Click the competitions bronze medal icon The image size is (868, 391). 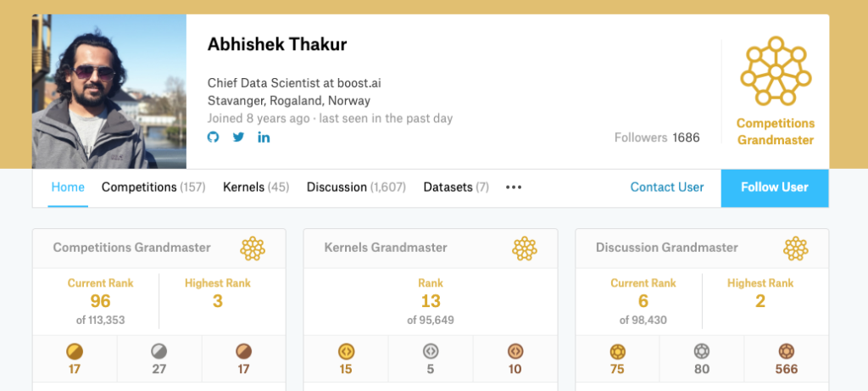coord(243,351)
